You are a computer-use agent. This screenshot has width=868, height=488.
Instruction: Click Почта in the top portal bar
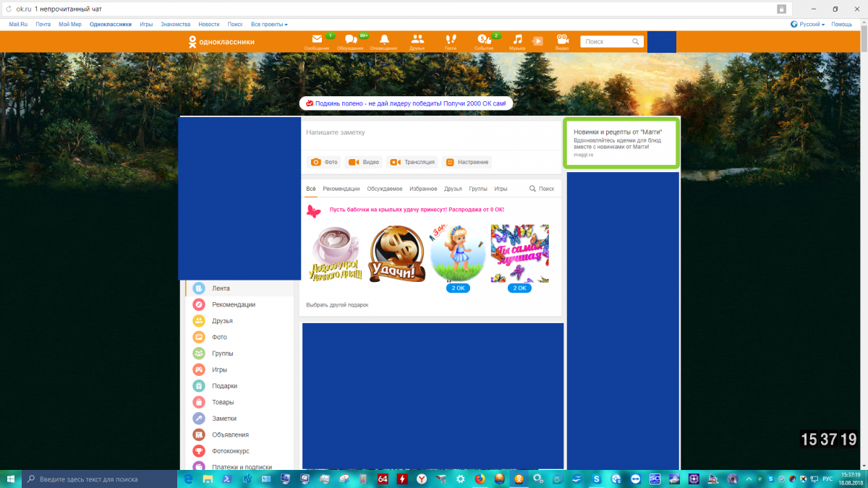[43, 25]
